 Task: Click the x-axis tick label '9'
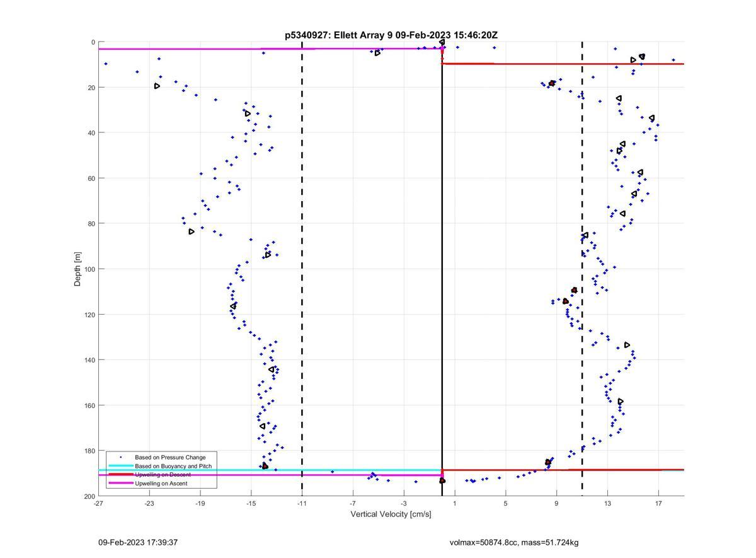click(557, 504)
